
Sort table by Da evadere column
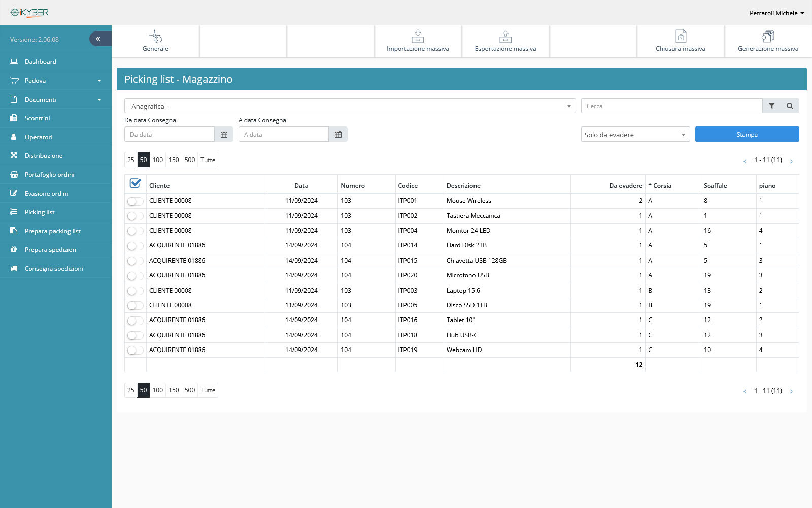point(625,185)
